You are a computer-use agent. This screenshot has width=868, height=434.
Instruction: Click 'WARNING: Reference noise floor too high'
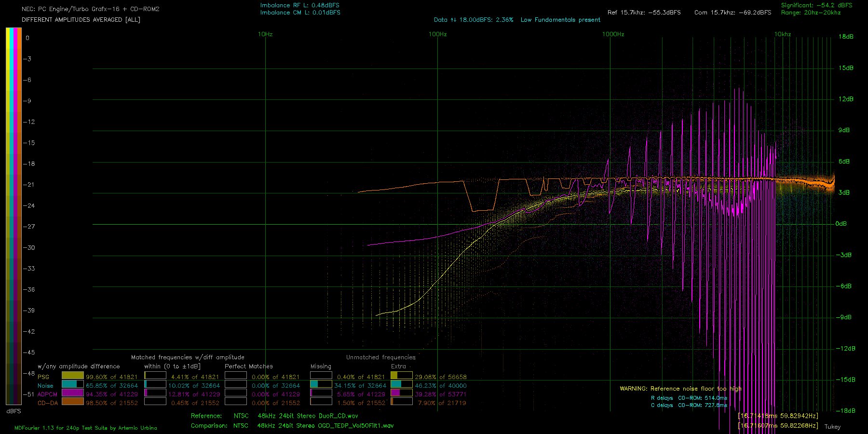click(681, 389)
